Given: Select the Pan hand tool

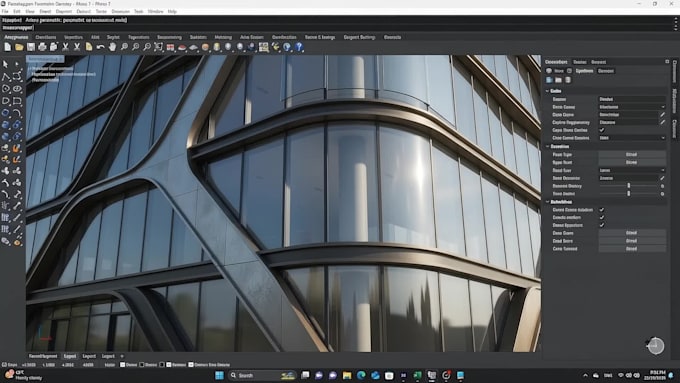Looking at the screenshot, I should (112, 47).
